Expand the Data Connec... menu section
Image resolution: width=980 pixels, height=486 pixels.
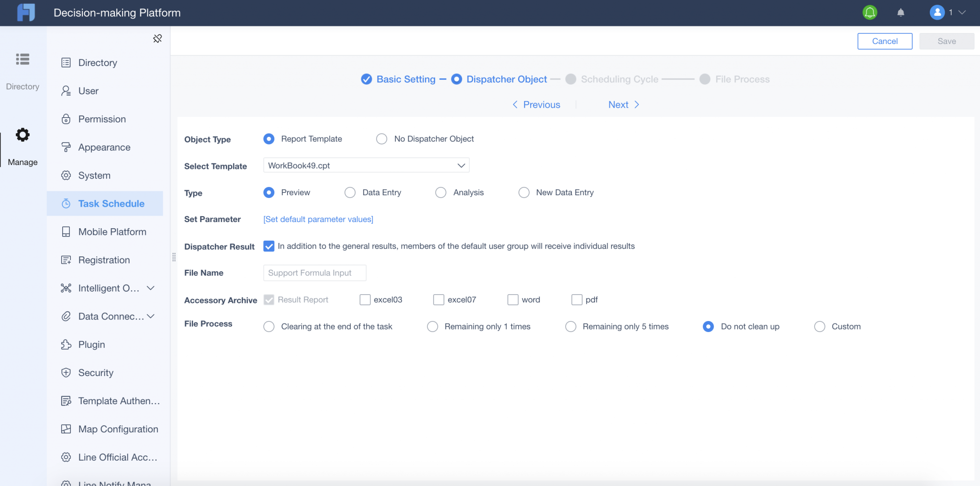pyautogui.click(x=151, y=316)
